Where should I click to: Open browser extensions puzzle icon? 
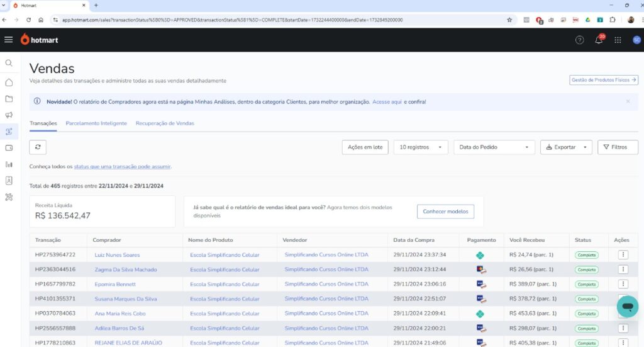point(613,20)
